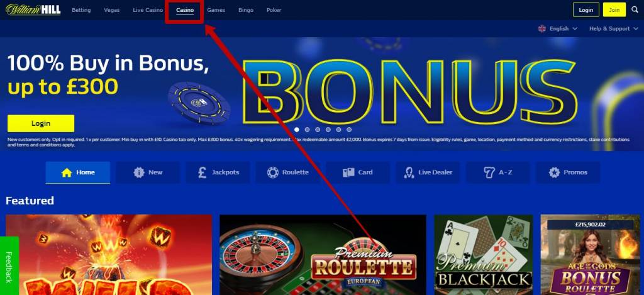This screenshot has height=295, width=644.
Task: Select the Home house icon tab
Action: click(77, 172)
